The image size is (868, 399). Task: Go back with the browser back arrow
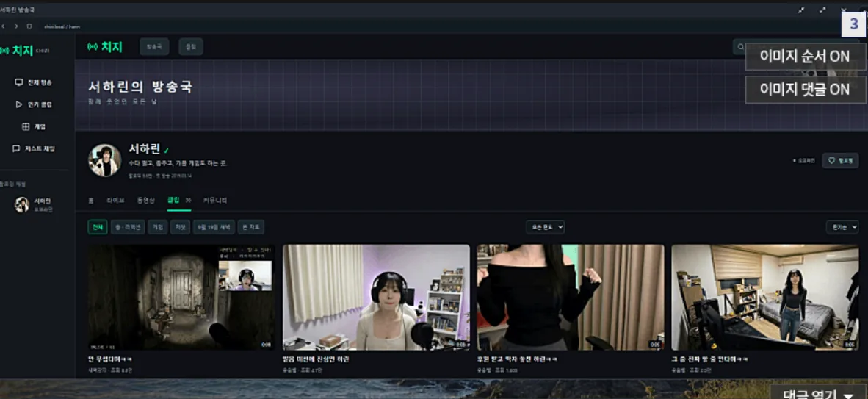click(x=3, y=26)
